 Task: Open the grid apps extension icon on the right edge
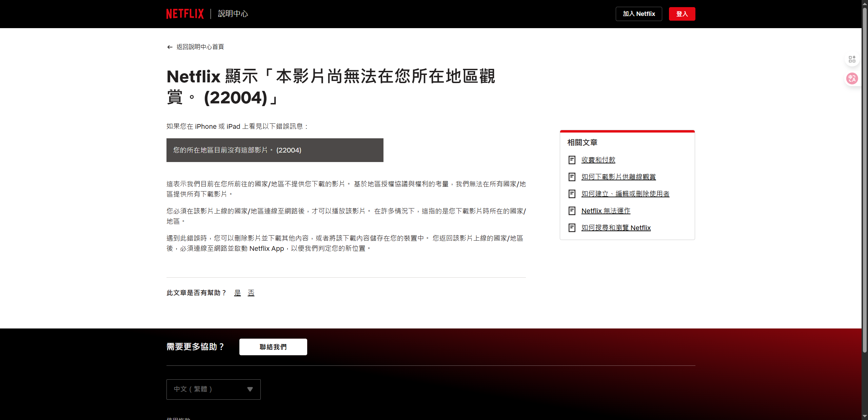852,59
